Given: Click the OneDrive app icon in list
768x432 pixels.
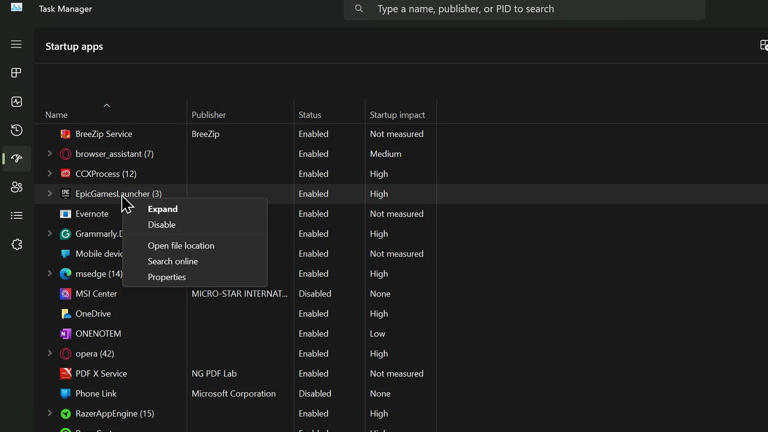Looking at the screenshot, I should click(x=65, y=314).
